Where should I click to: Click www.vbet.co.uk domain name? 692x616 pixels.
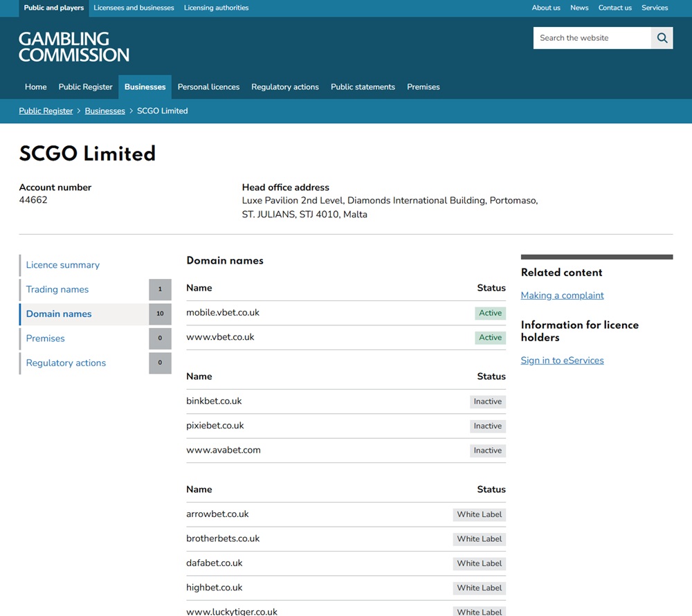pos(220,337)
